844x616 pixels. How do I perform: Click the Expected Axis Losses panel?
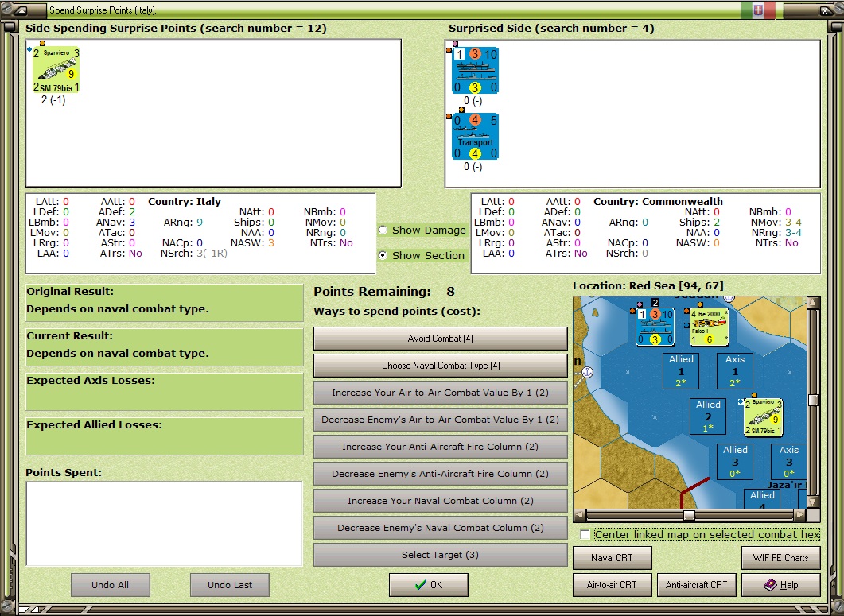pos(165,392)
